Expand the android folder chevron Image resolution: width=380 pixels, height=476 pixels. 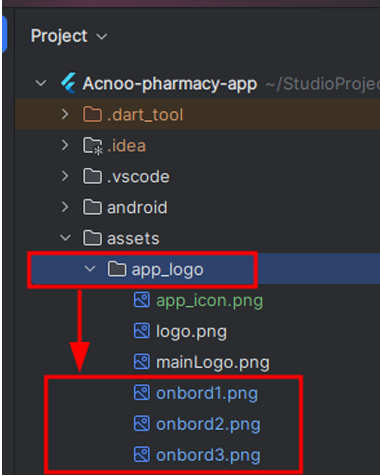[x=65, y=207]
